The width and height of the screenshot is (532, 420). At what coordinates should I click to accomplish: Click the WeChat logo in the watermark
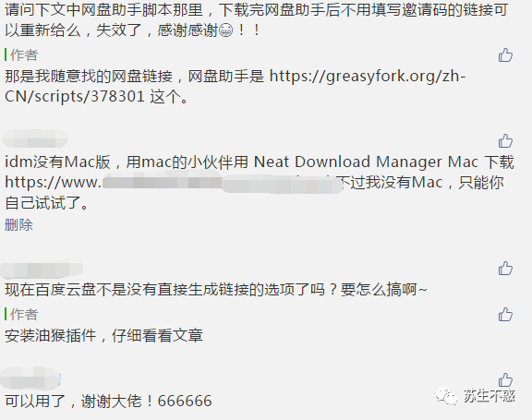[446, 396]
